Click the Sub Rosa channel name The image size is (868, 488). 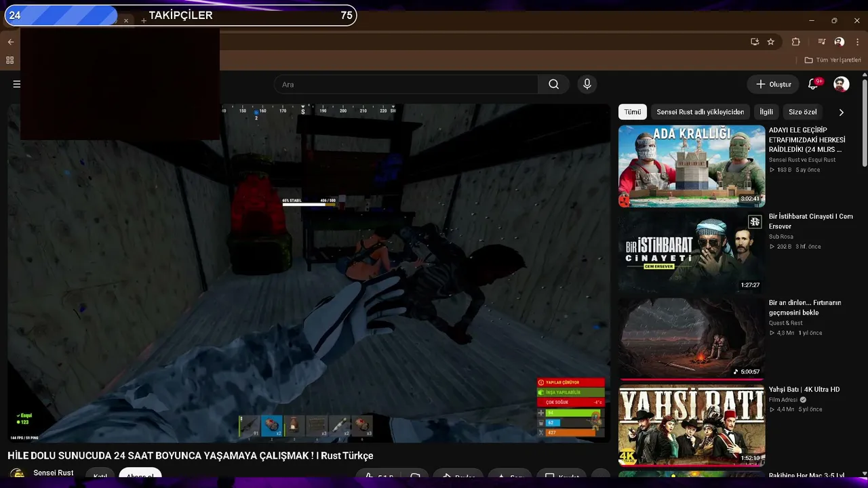pyautogui.click(x=781, y=237)
